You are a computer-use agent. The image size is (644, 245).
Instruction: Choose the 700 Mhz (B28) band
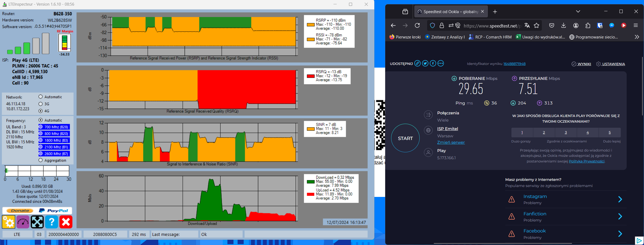click(54, 127)
